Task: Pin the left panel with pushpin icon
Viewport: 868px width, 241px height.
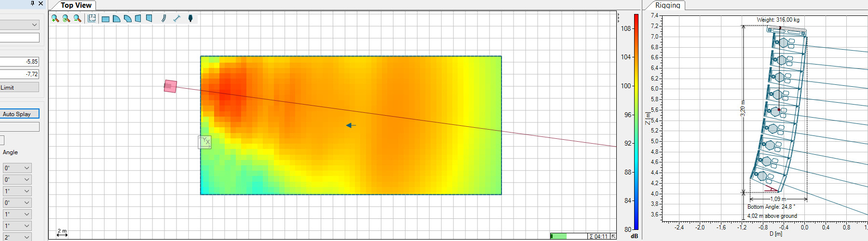Action: click(32, 3)
